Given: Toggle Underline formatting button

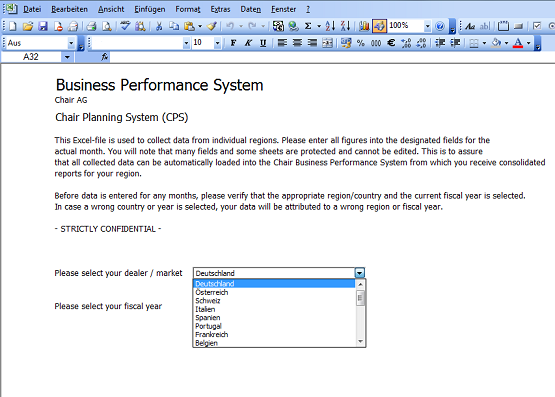Looking at the screenshot, I should tap(263, 43).
